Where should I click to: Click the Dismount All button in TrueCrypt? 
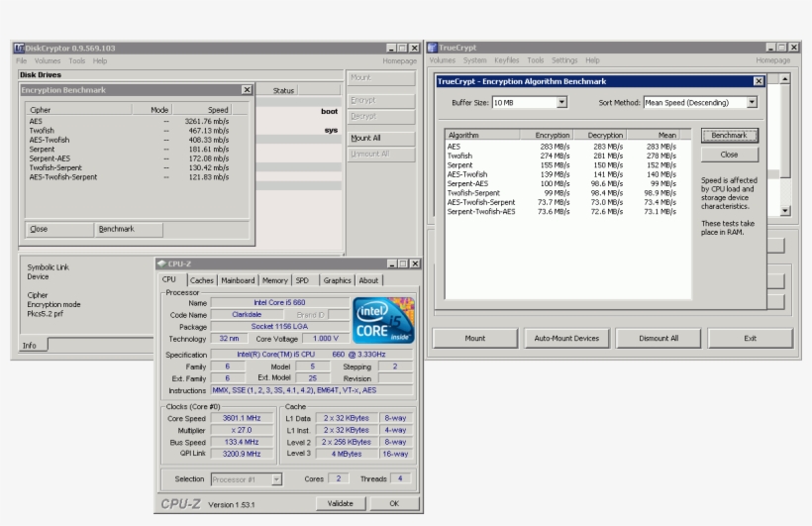coord(659,338)
